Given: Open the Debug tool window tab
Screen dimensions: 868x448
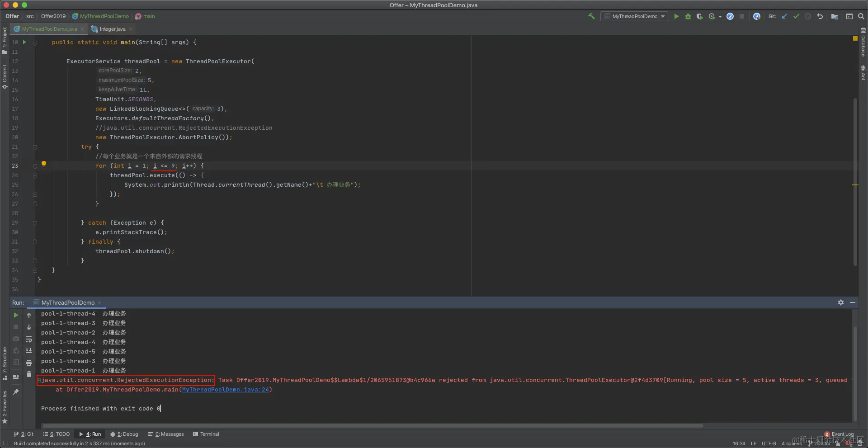Looking at the screenshot, I should (124, 434).
